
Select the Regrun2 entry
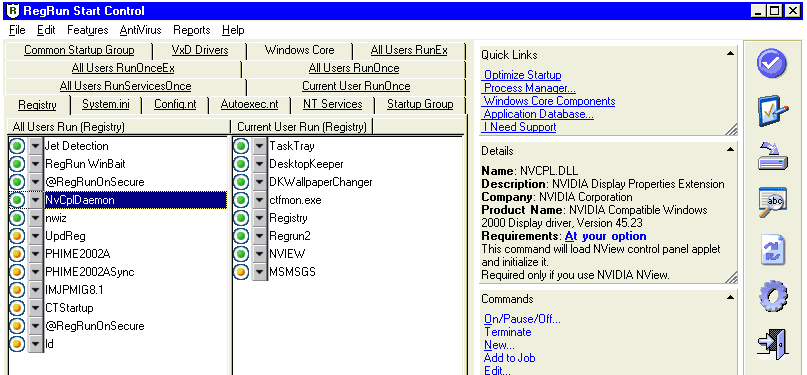(x=290, y=236)
